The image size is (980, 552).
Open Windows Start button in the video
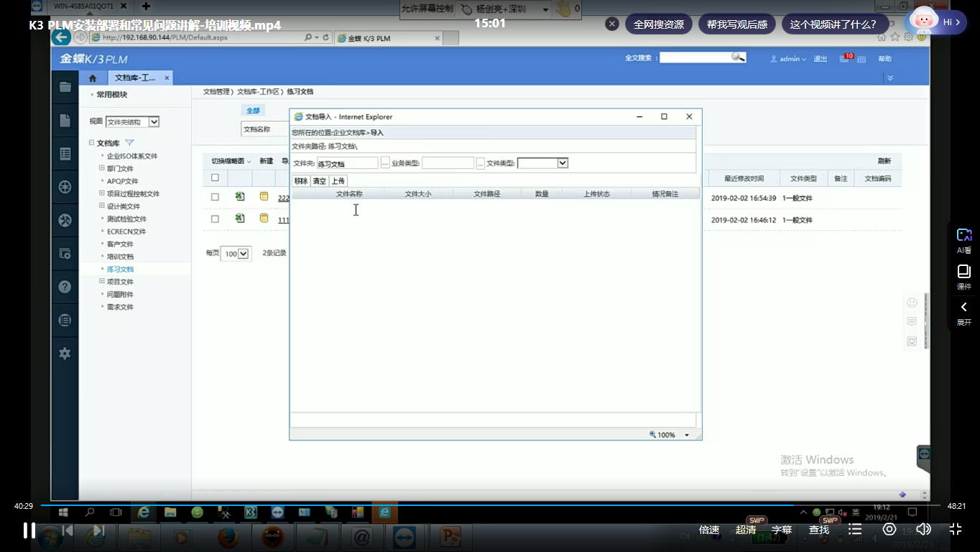pos(63,512)
